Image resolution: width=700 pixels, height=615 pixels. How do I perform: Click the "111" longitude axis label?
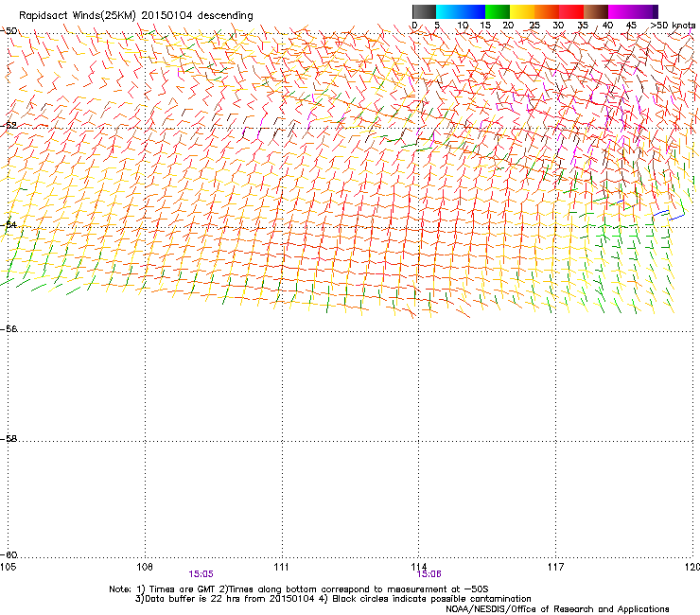pyautogui.click(x=281, y=567)
